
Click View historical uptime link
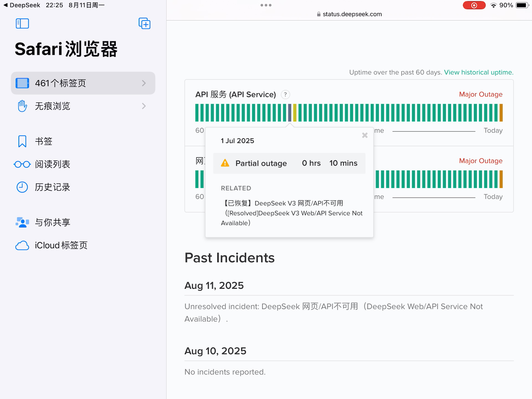[x=479, y=72]
